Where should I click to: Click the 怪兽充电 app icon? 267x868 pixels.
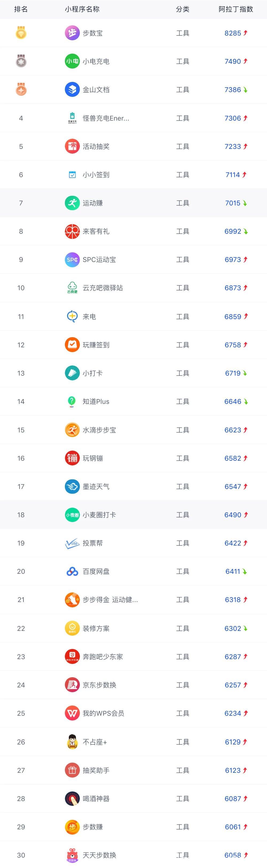tap(72, 118)
